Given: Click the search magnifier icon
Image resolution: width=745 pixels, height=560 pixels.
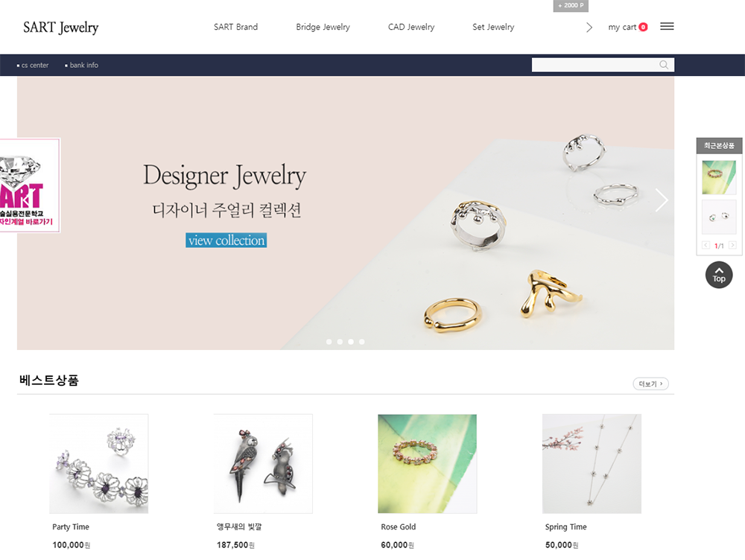Looking at the screenshot, I should pyautogui.click(x=664, y=65).
